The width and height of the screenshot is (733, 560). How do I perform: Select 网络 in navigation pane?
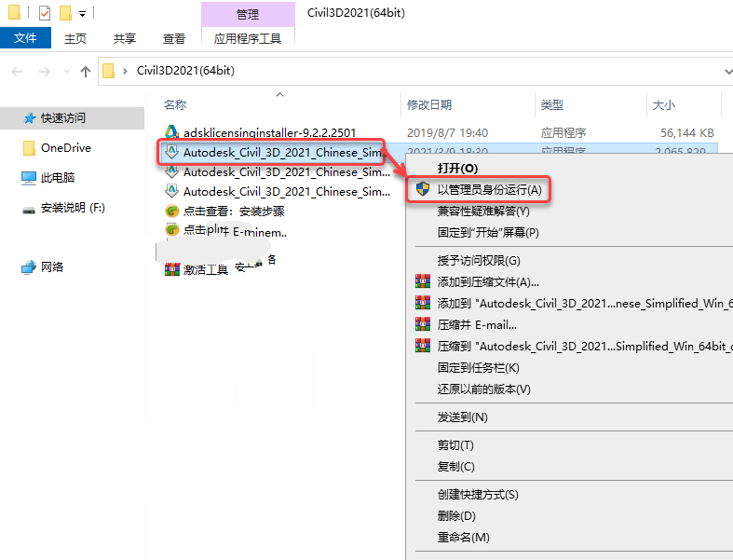coord(52,267)
